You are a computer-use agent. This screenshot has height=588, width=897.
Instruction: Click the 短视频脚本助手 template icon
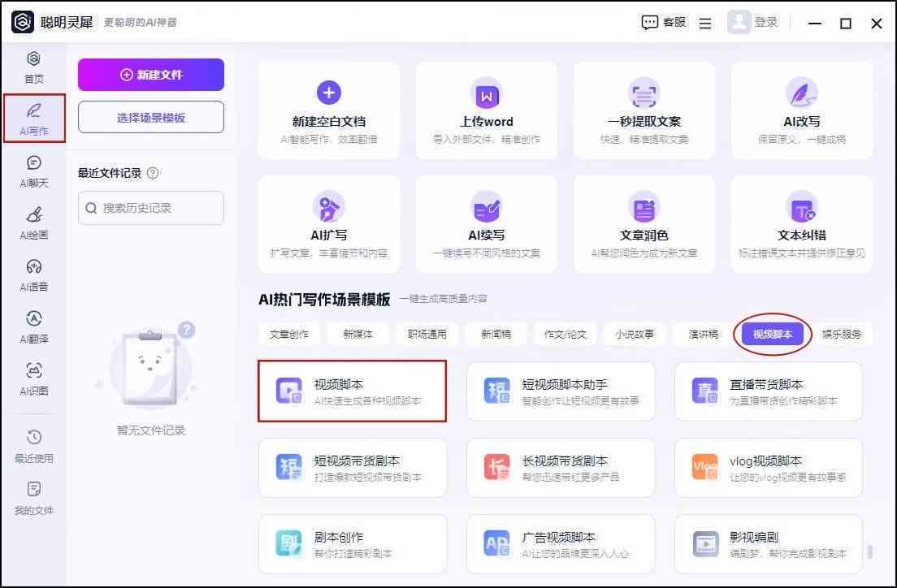coord(496,391)
